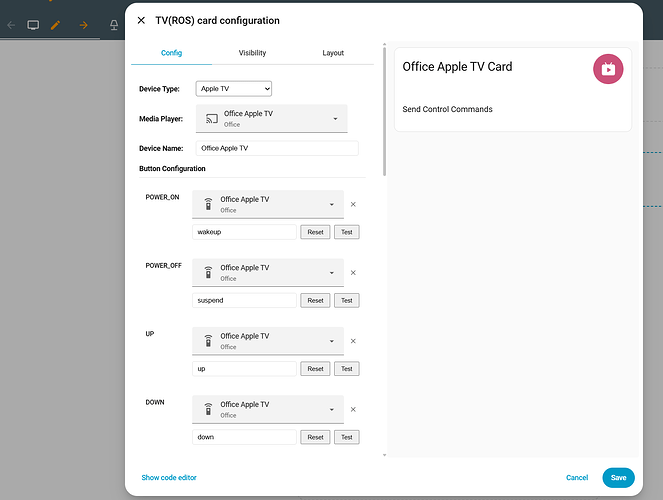Screen dimensions: 663x500
Task: Click the Device Name input field
Action: coord(277,148)
